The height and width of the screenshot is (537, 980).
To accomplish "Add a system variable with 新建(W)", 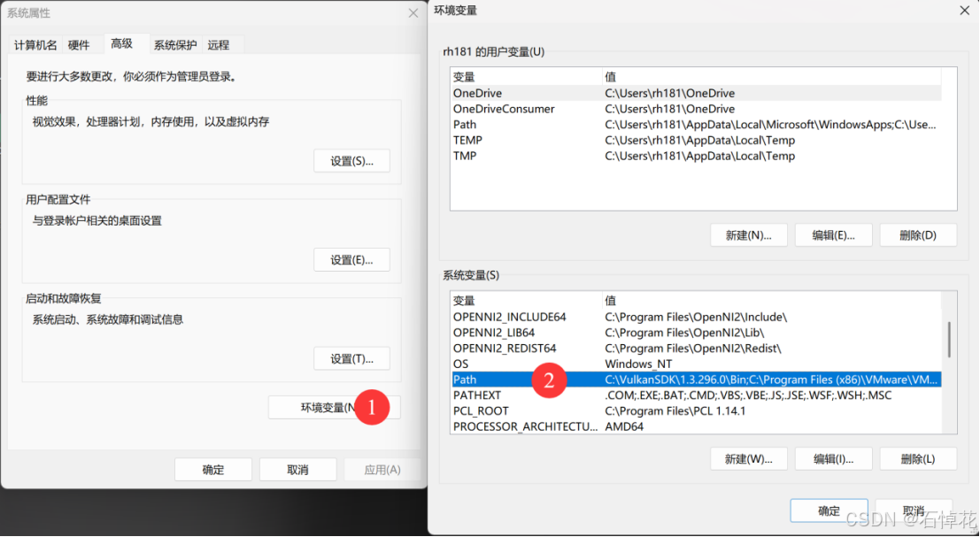I will 749,458.
